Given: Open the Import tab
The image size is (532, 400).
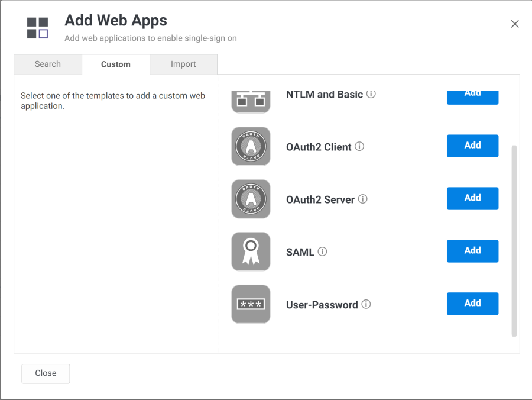Looking at the screenshot, I should (183, 64).
